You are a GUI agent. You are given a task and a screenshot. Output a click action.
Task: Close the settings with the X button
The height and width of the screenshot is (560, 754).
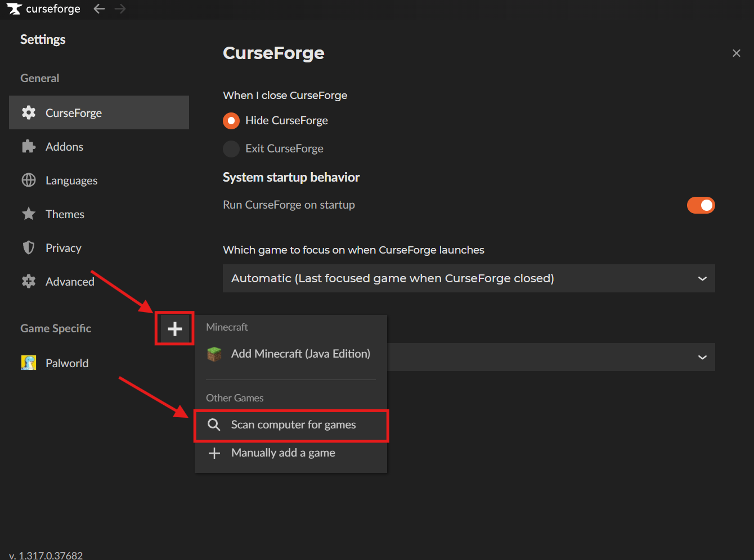point(736,53)
